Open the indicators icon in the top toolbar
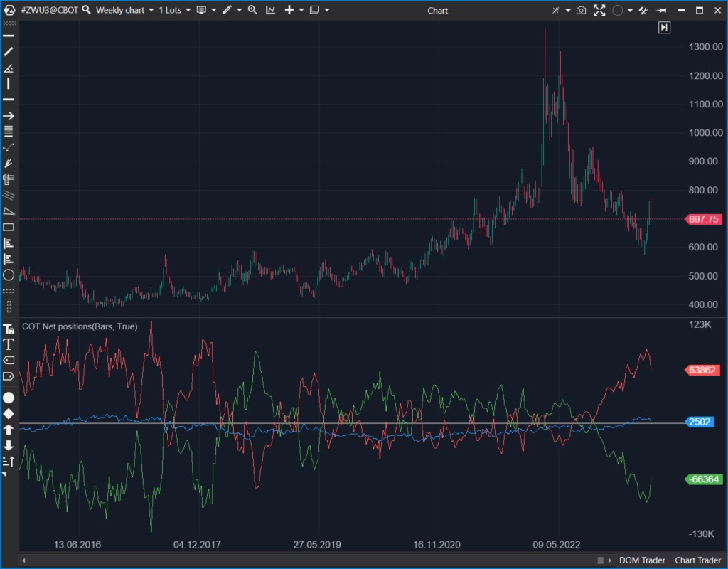Viewport: 728px width, 569px height. tap(271, 10)
